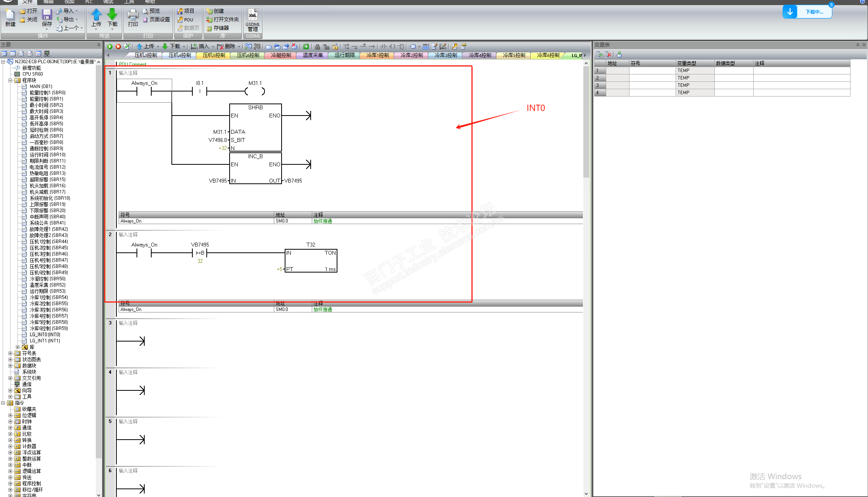This screenshot has height=497, width=868.
Task: Open the PLC menu
Action: coord(89,2)
